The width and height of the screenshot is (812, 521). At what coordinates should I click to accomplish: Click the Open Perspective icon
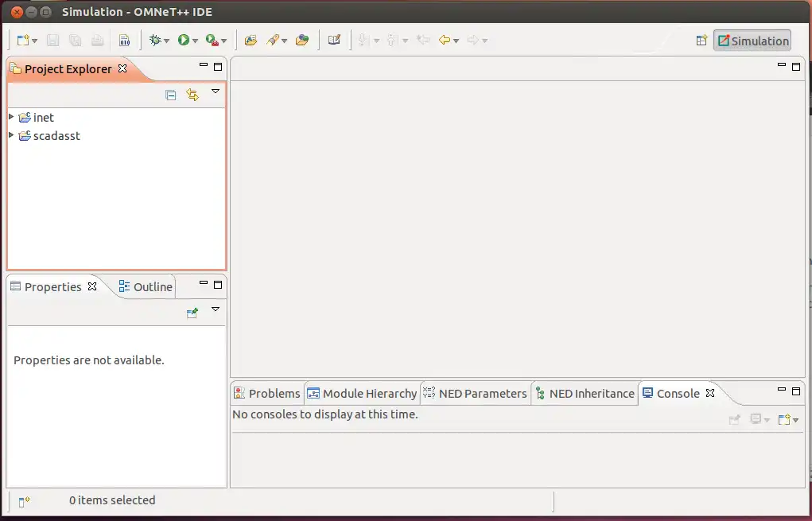pyautogui.click(x=701, y=41)
